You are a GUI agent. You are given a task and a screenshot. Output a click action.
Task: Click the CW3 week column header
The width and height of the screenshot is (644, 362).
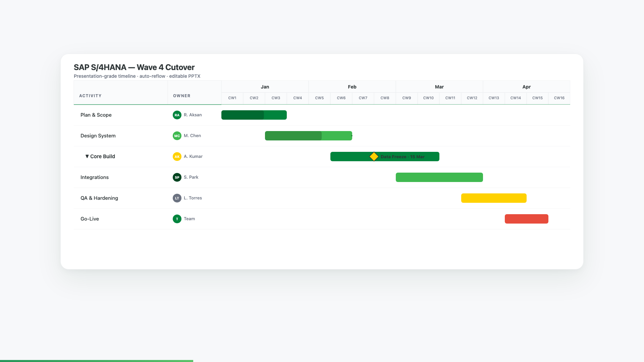coord(276,98)
